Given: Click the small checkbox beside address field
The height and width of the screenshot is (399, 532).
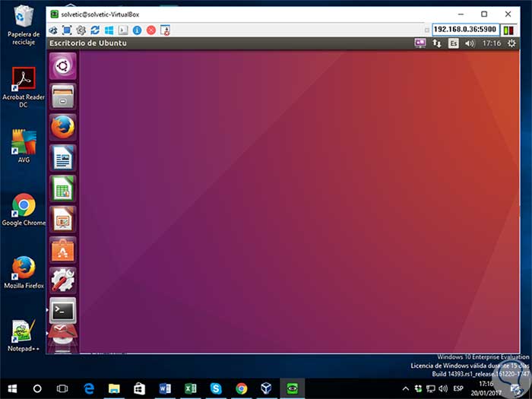Looking at the screenshot, I should [x=427, y=30].
